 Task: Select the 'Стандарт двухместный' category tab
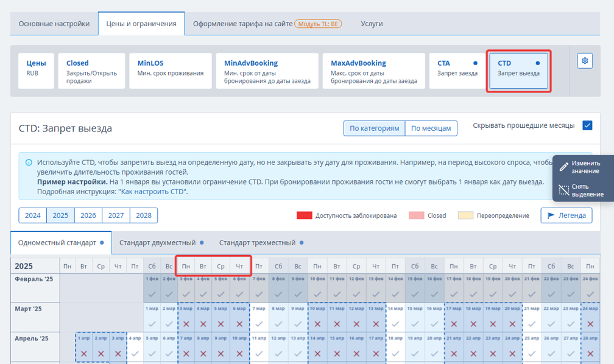coord(161,243)
